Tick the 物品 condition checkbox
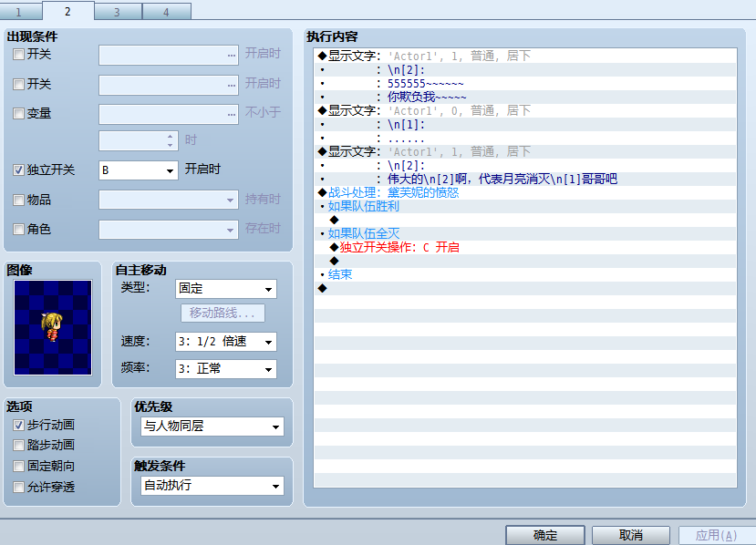 click(18, 200)
